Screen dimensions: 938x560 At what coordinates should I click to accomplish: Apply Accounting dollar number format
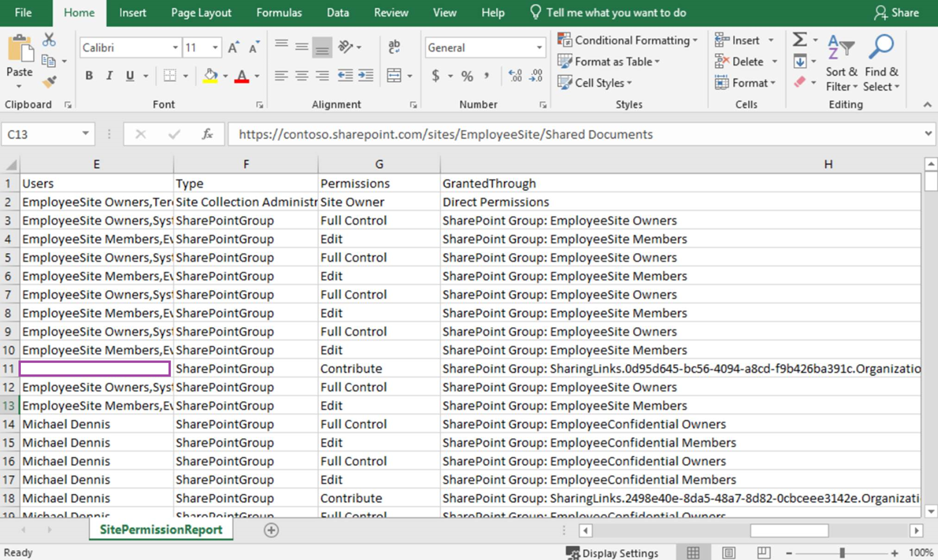[x=435, y=76]
